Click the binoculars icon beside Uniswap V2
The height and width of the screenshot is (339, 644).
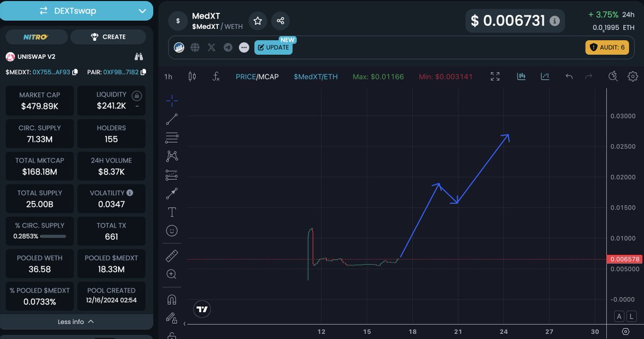pos(138,56)
